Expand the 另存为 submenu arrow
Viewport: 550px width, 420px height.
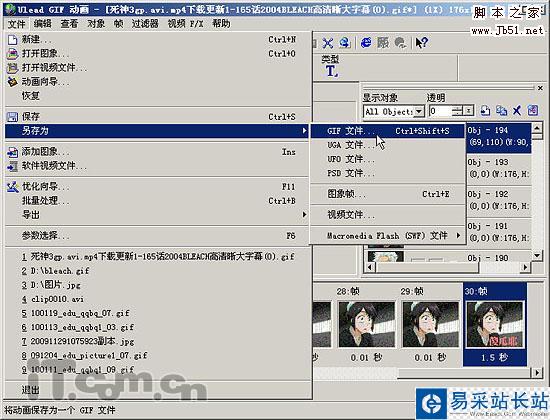point(304,131)
